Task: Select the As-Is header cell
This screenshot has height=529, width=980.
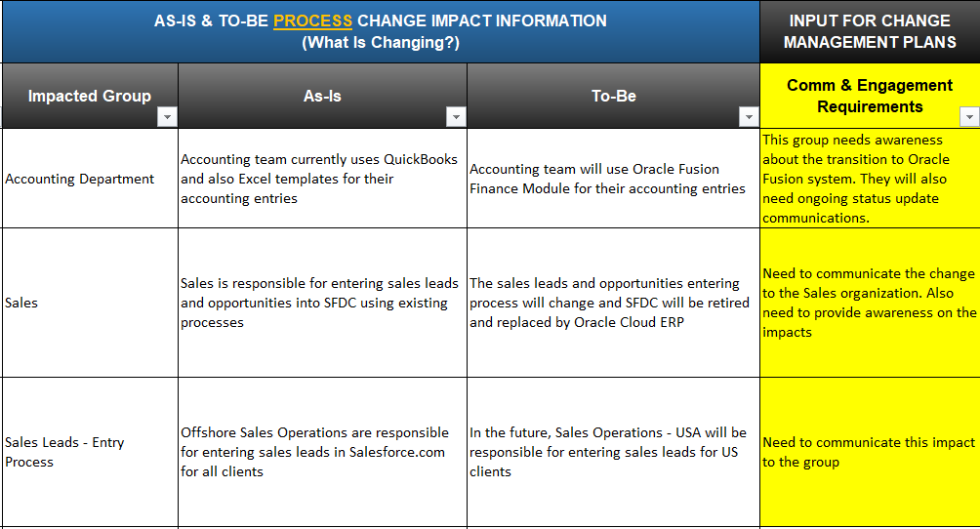Action: tap(322, 96)
